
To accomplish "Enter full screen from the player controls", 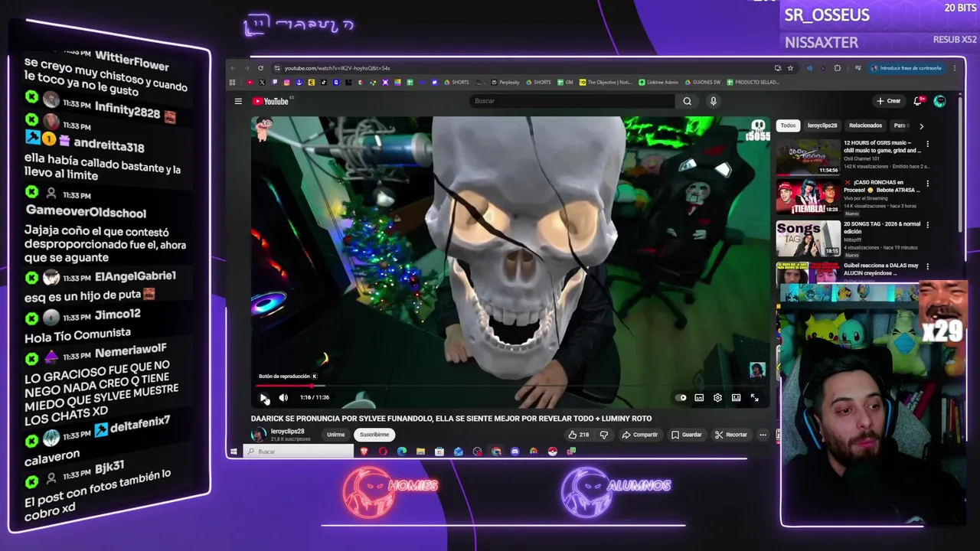I will click(x=754, y=398).
